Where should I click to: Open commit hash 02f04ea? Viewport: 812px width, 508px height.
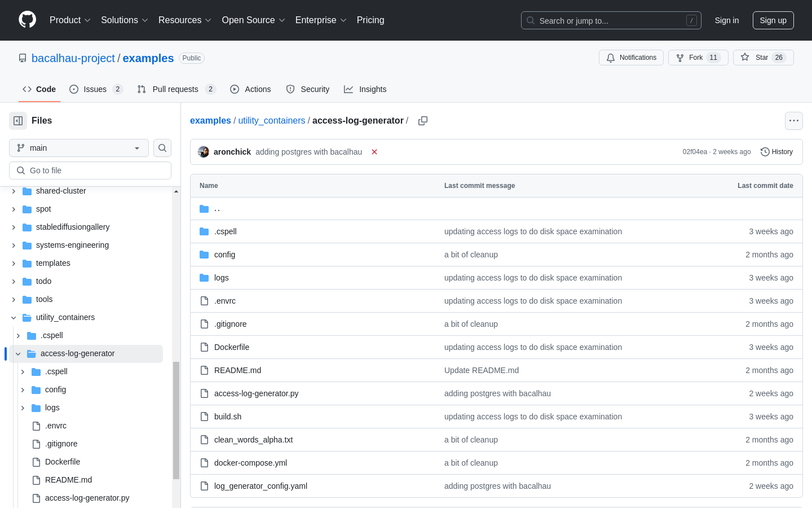(695, 152)
